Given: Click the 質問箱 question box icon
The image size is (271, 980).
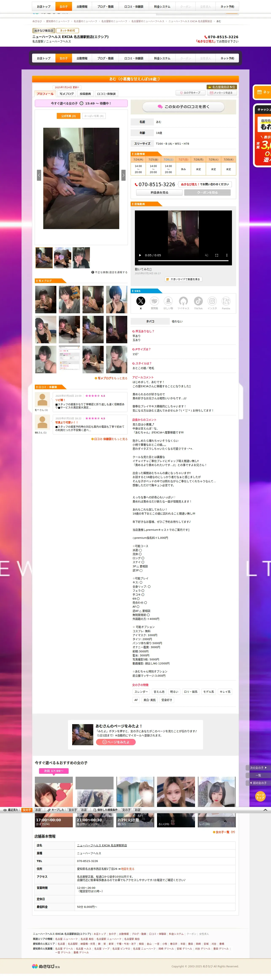Looking at the screenshot, I should coord(154,301).
